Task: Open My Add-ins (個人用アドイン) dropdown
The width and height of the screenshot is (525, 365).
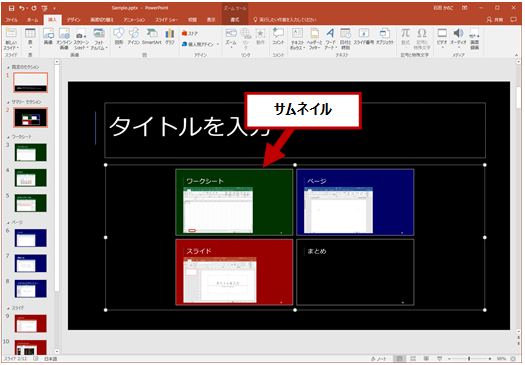Action: [x=200, y=44]
